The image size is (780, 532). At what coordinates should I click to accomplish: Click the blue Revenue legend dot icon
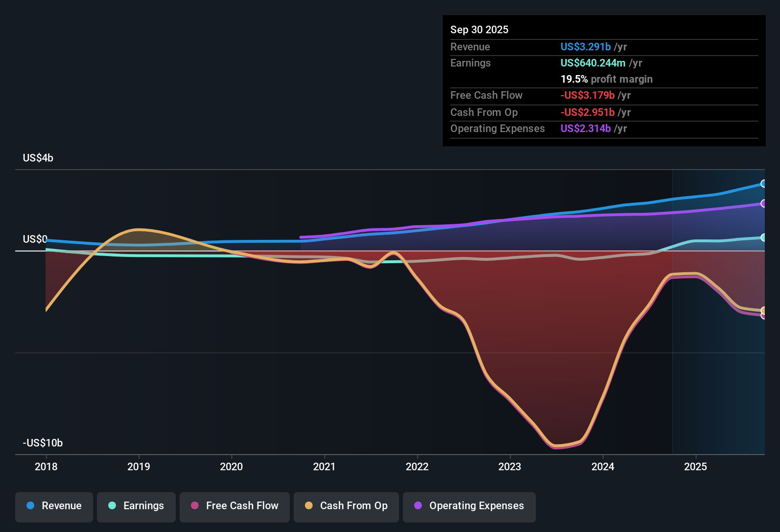point(30,506)
